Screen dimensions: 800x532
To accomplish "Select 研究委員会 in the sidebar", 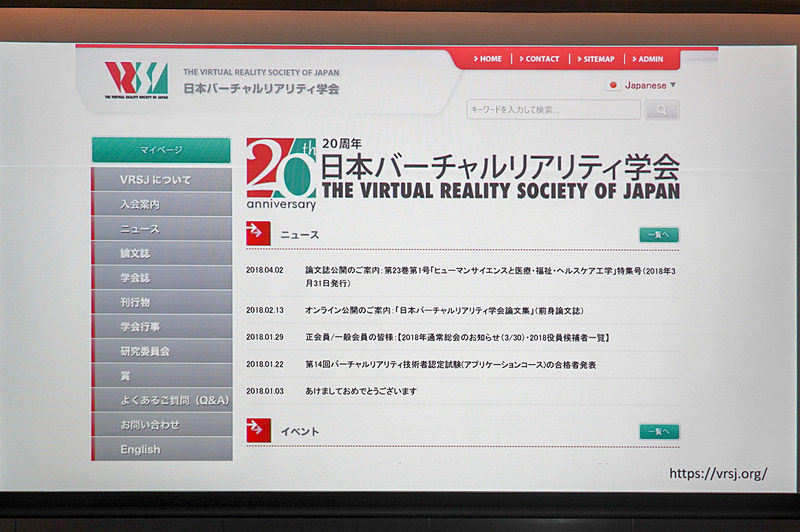I will (162, 351).
